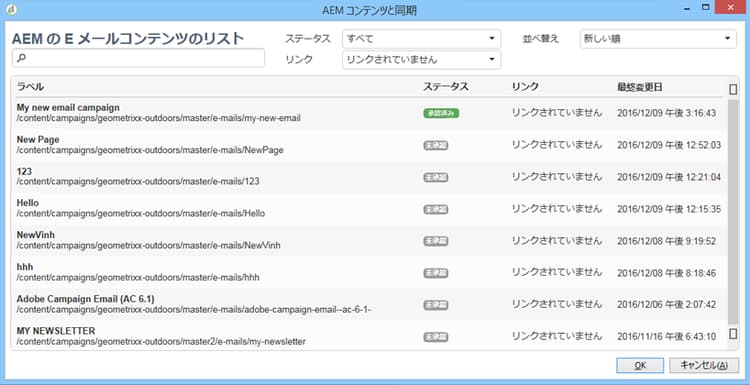Click the ラベル column header
Viewport: 750px width, 385px height.
pos(30,87)
